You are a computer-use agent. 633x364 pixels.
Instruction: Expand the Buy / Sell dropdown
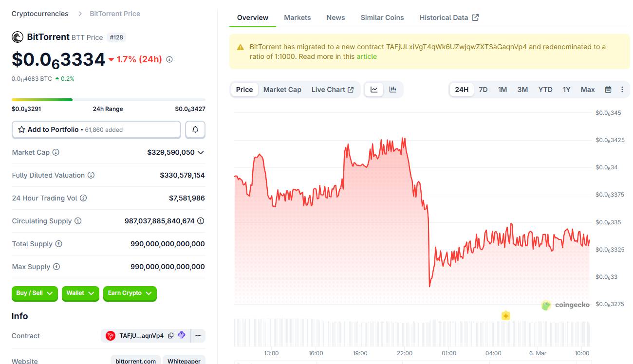(x=34, y=293)
